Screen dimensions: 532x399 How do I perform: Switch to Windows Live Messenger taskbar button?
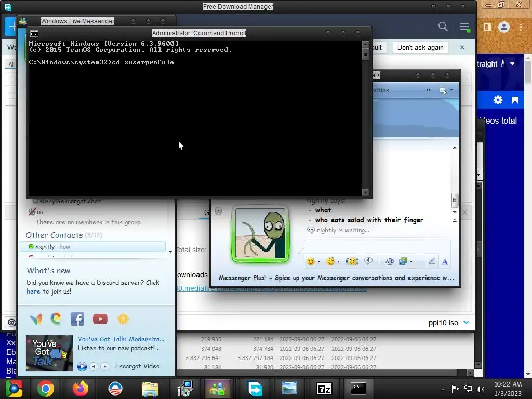click(x=218, y=389)
